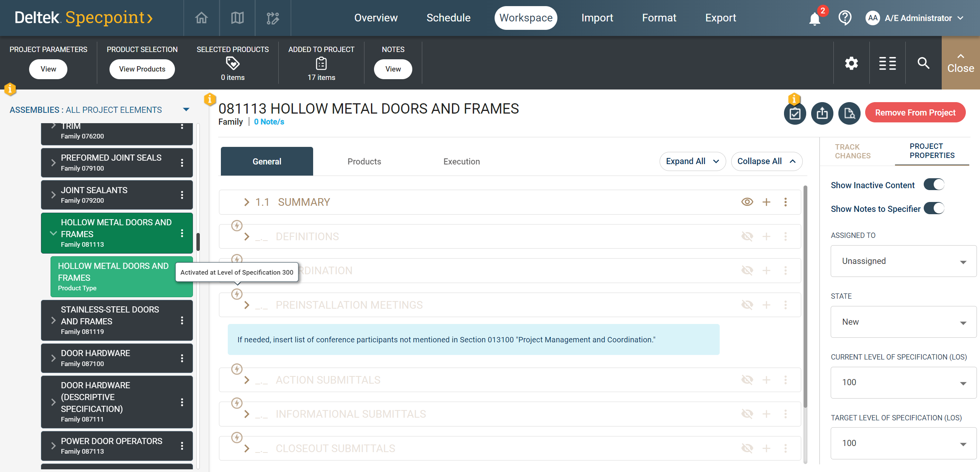Open the Added to Project clipboard icon

[x=321, y=63]
